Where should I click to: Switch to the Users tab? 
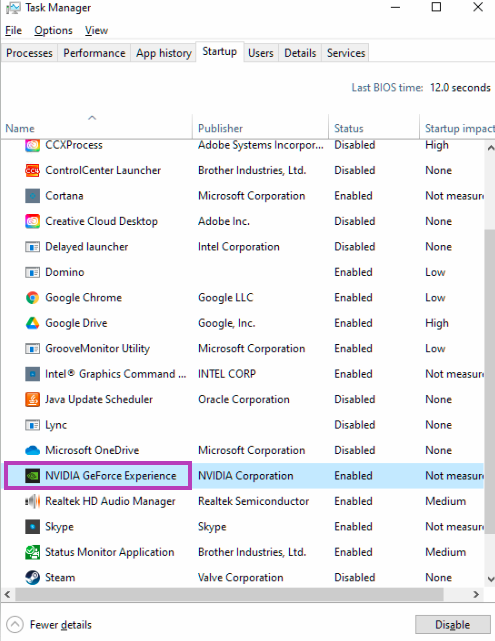261,53
